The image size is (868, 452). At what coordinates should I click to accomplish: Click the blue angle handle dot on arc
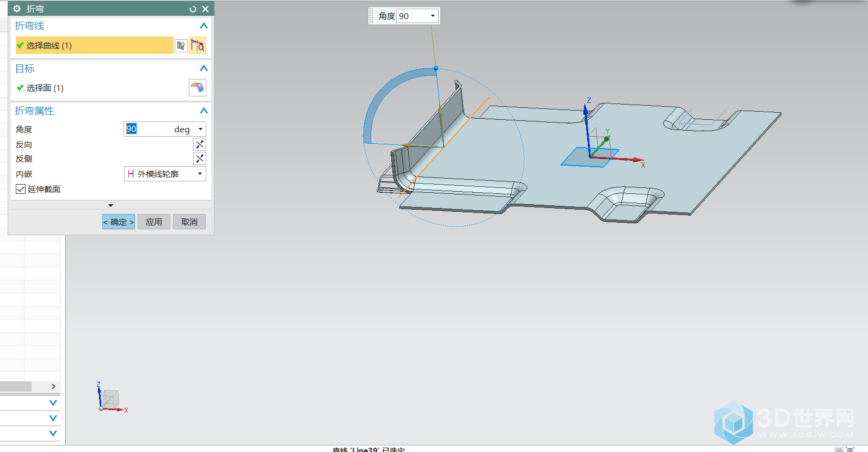[436, 68]
